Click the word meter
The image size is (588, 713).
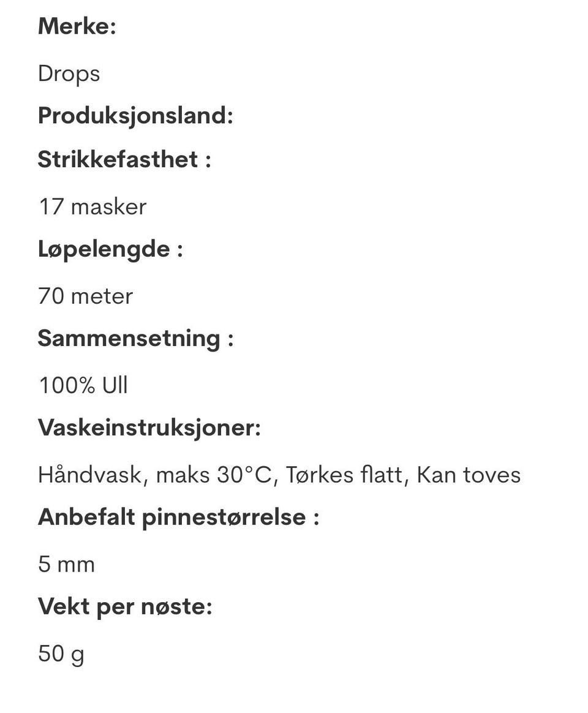(102, 296)
